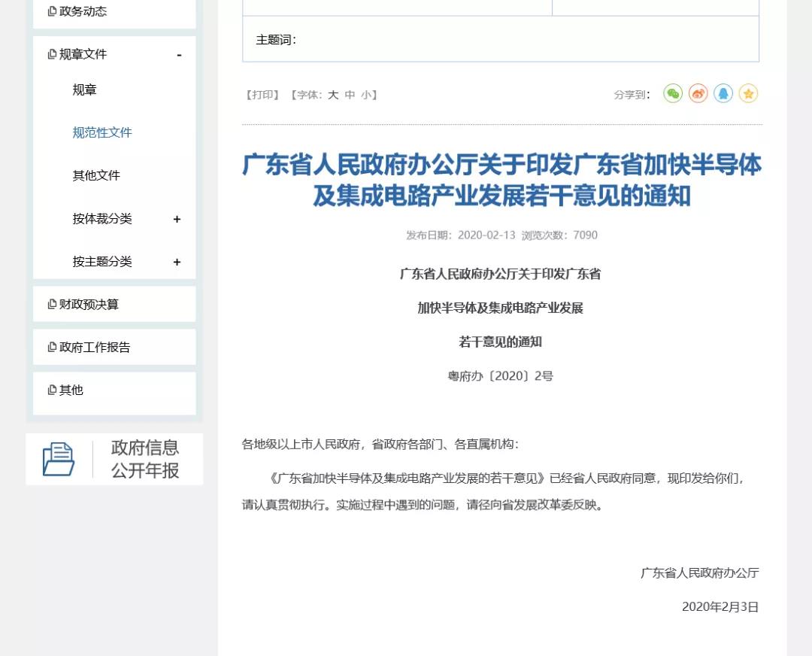Screen dimensions: 812x656
Task: Share article via QQ icon
Action: (723, 94)
